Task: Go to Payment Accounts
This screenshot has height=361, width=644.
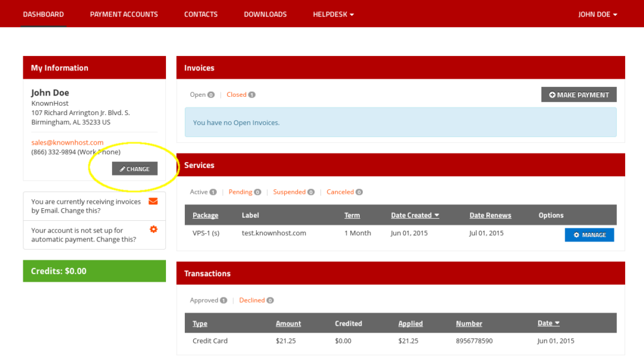Action: pyautogui.click(x=124, y=14)
